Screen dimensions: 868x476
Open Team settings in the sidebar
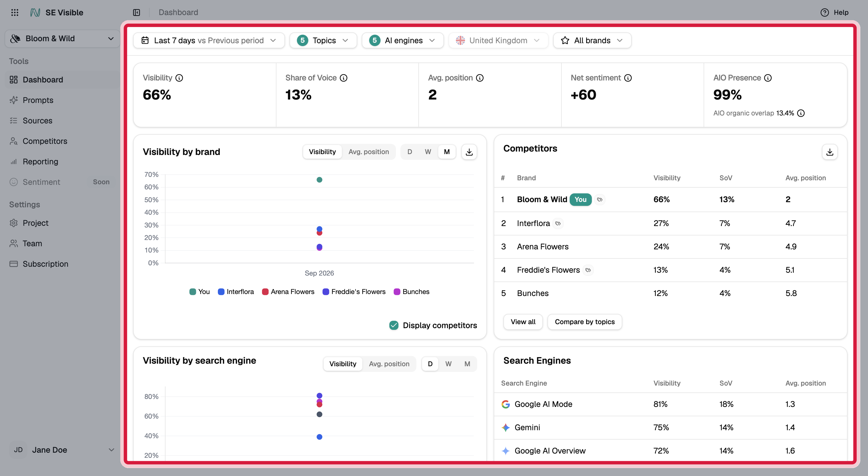click(x=62, y=244)
